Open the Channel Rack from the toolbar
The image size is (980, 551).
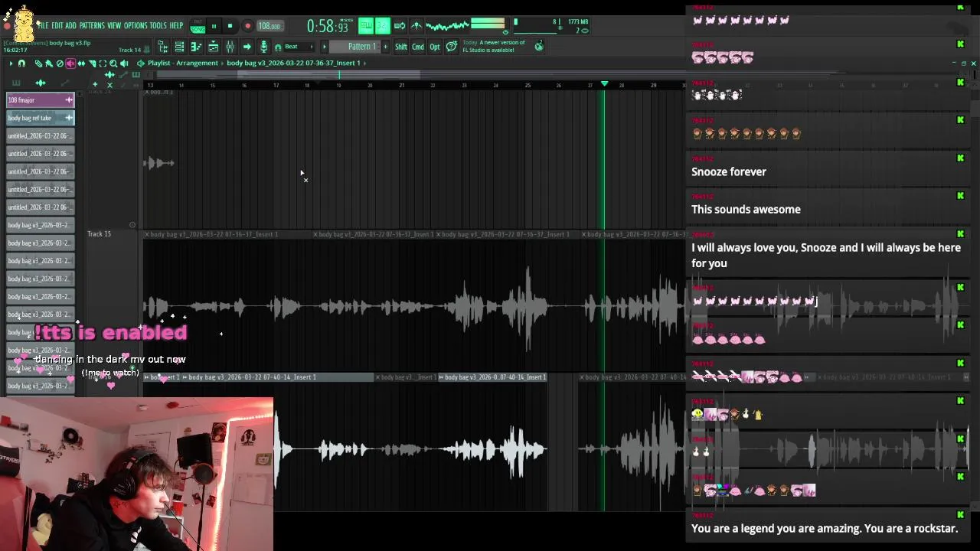[x=179, y=47]
